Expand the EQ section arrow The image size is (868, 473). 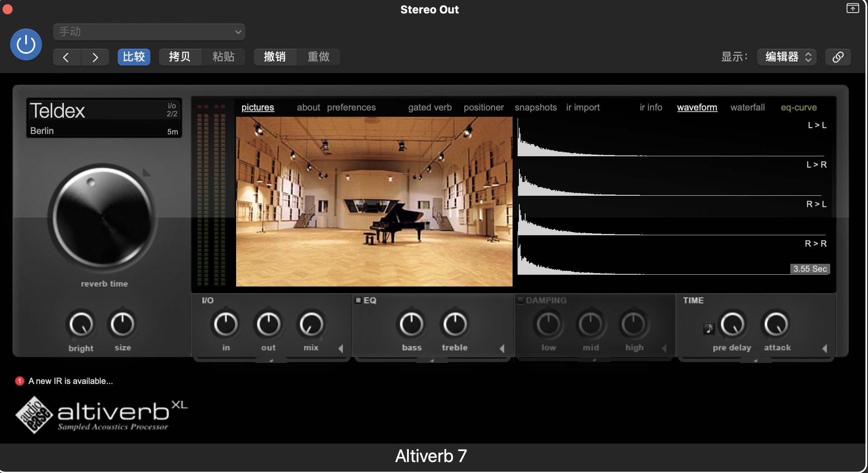(x=502, y=348)
